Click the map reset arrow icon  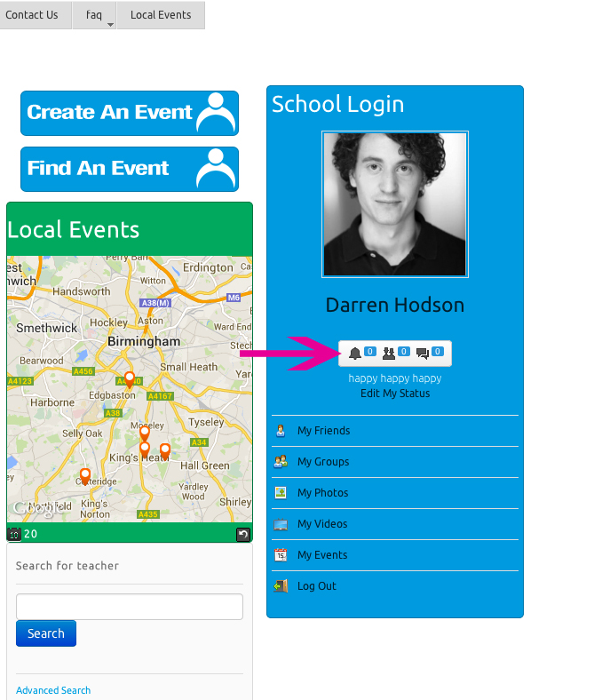click(243, 535)
